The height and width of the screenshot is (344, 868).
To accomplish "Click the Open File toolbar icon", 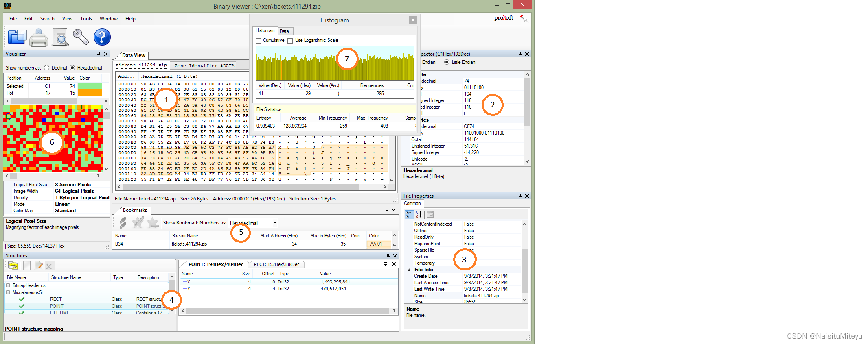I will pyautogui.click(x=17, y=37).
